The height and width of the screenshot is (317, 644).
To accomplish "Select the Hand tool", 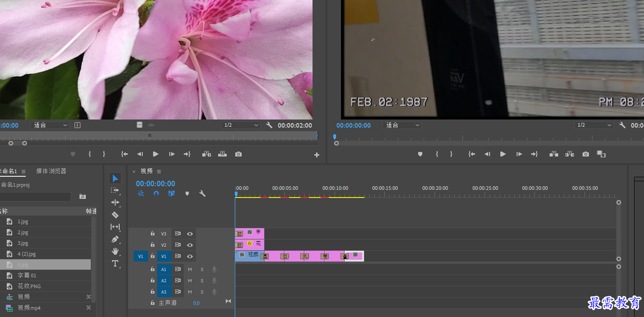I will (x=115, y=251).
